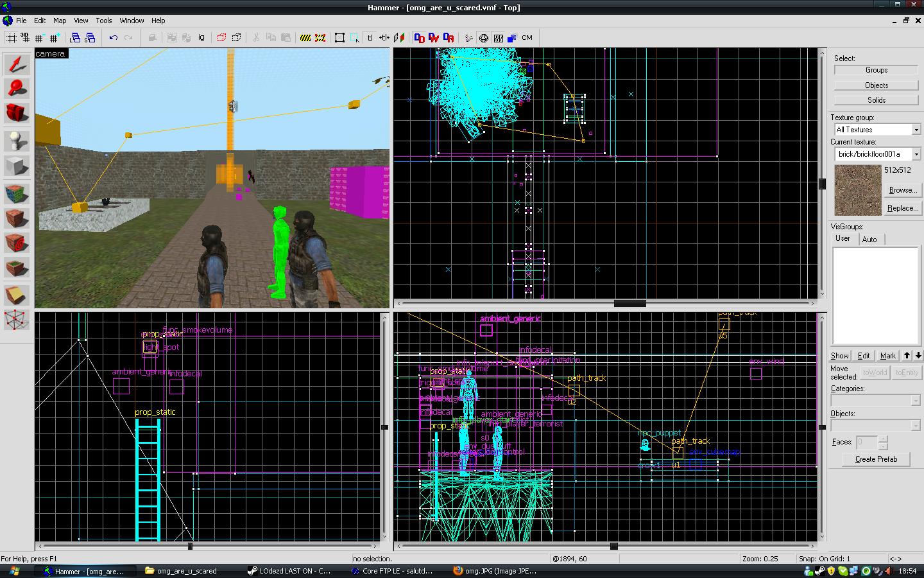Click the Groups select button
The width and height of the screenshot is (924, 578).
click(876, 70)
